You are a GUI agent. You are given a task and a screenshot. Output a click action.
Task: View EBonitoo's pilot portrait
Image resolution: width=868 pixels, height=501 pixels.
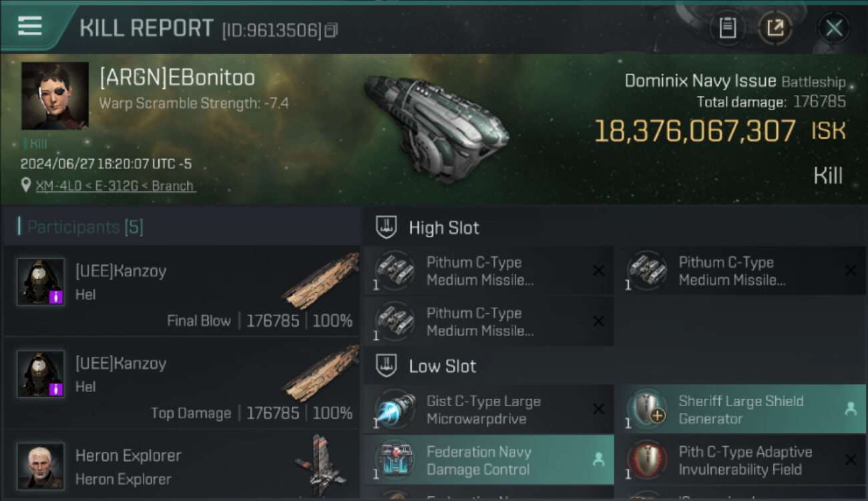pos(55,96)
